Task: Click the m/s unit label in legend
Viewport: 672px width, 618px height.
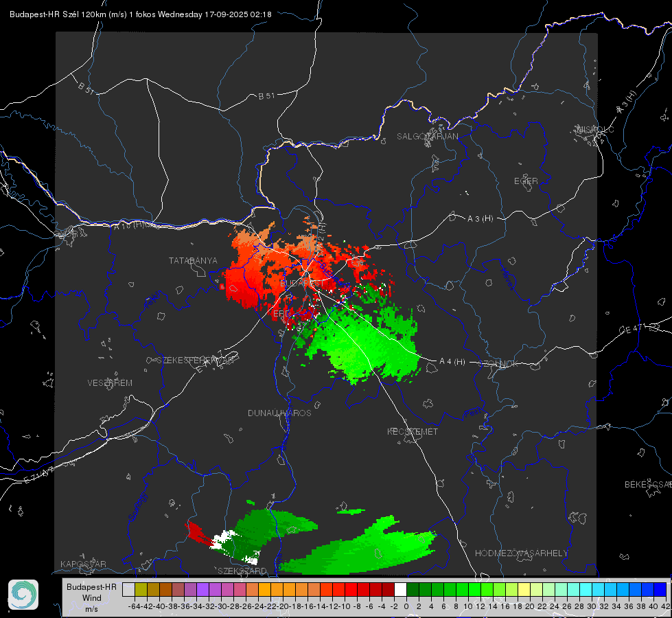Action: (91, 609)
